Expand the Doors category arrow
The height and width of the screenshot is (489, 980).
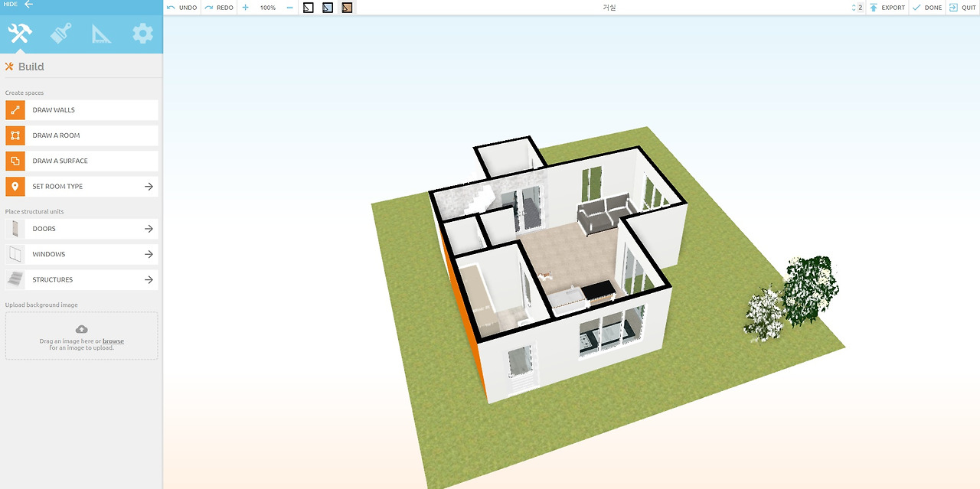[x=149, y=229]
